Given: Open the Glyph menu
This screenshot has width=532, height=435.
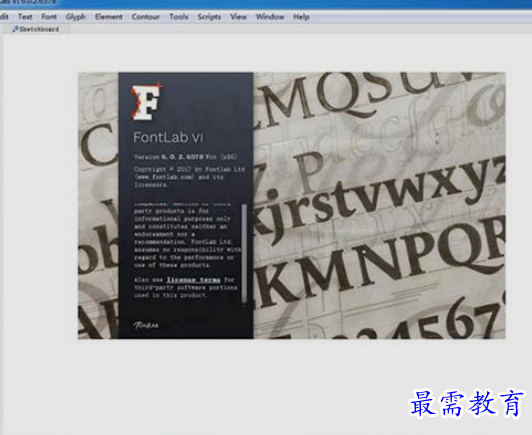Looking at the screenshot, I should pyautogui.click(x=75, y=17).
